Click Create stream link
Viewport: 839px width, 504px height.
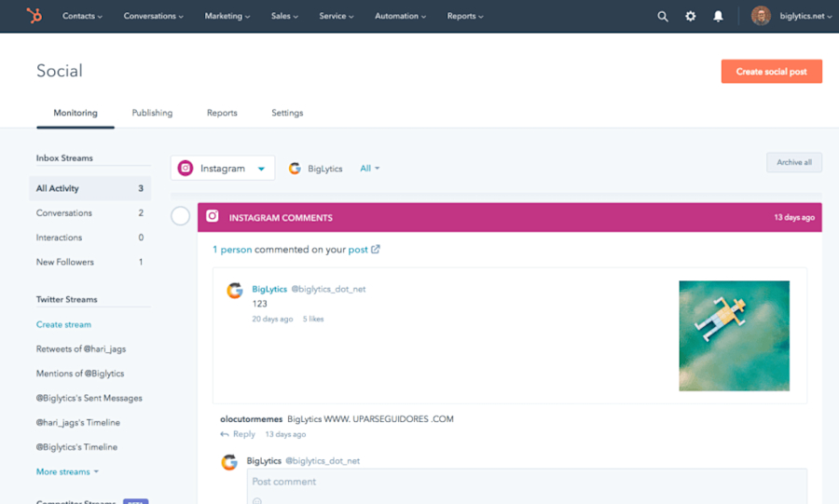tap(63, 324)
